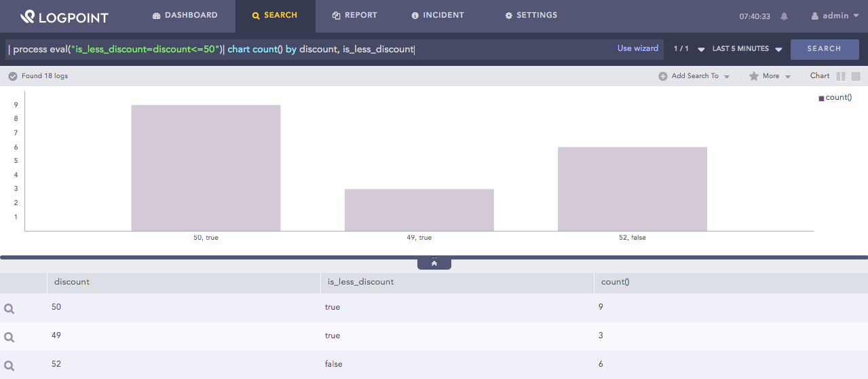Click the Logpoint logo
This screenshot has height=379, width=868.
tap(64, 16)
